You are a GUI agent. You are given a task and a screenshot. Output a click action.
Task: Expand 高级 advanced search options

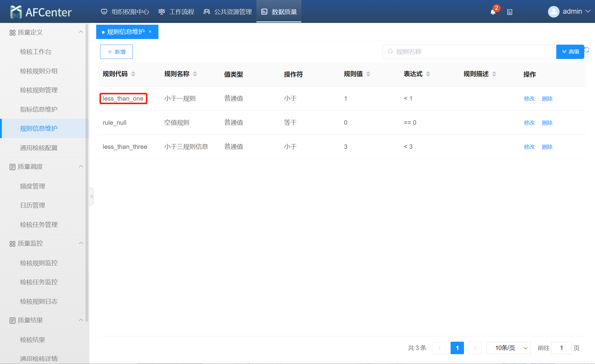click(570, 52)
